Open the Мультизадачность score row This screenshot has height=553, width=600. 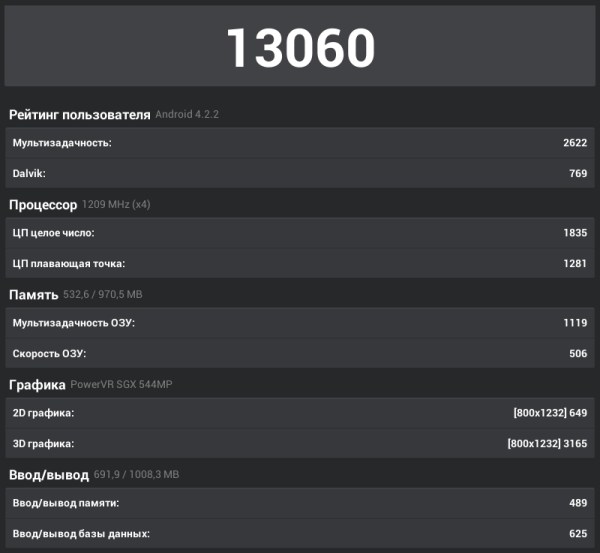click(x=300, y=143)
